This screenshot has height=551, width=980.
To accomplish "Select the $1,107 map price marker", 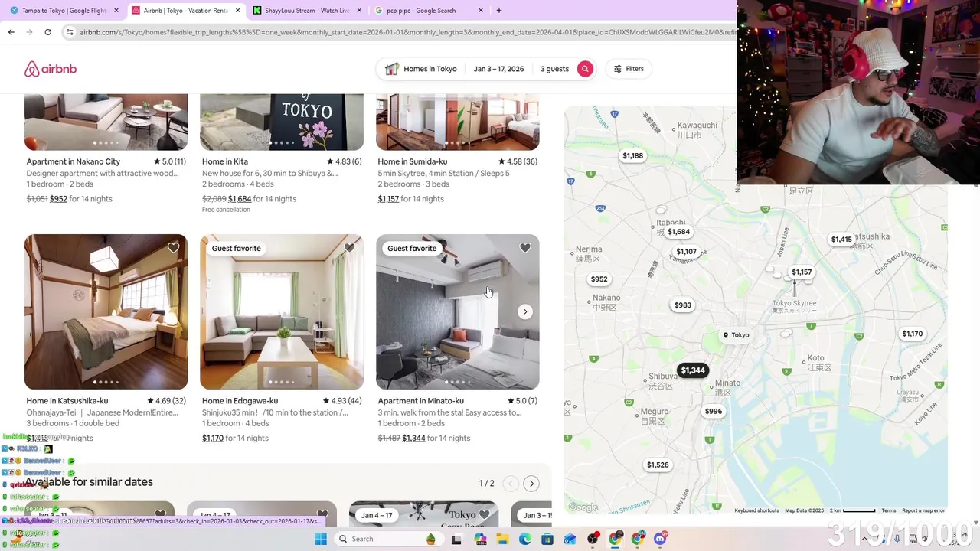I will [x=686, y=252].
